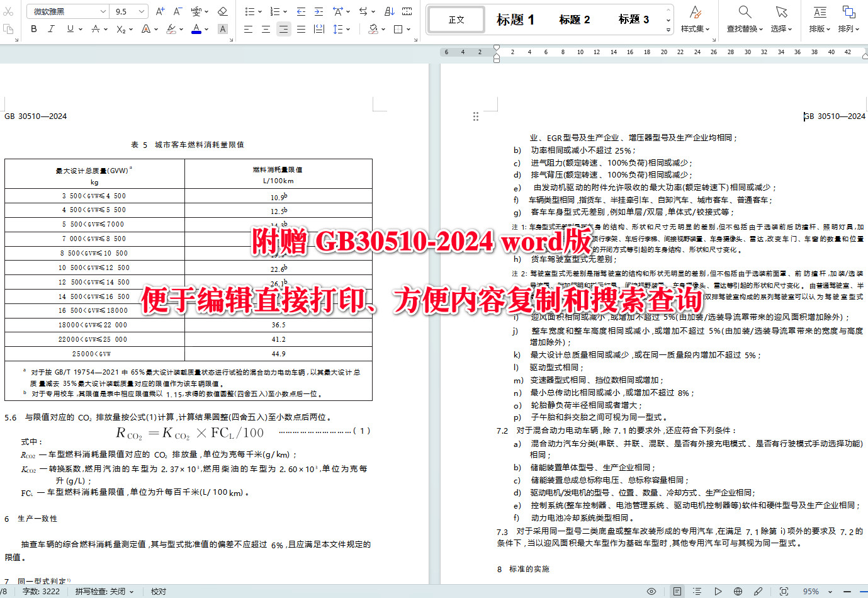
Task: Click the ruler indent marker
Action: (497, 53)
